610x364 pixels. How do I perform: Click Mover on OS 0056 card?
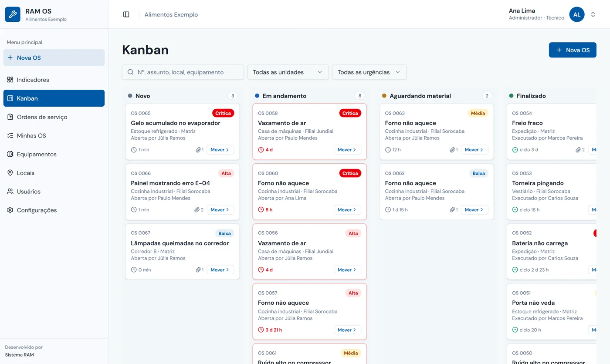347,270
